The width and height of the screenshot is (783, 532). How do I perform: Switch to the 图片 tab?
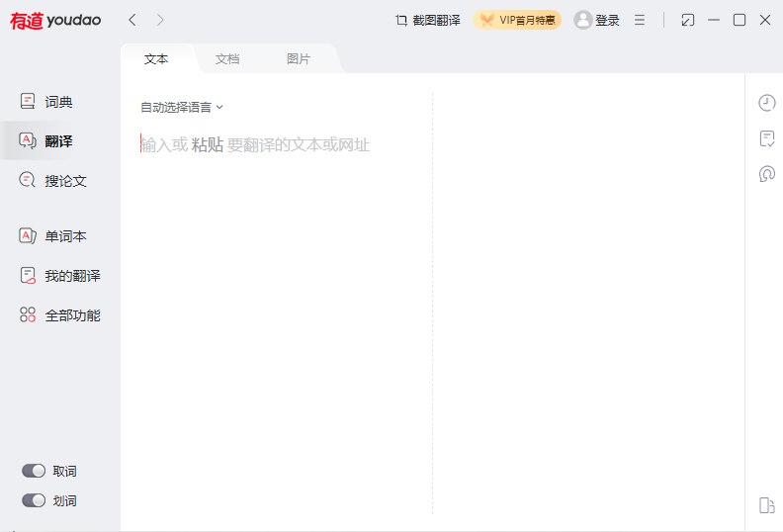coord(299,59)
